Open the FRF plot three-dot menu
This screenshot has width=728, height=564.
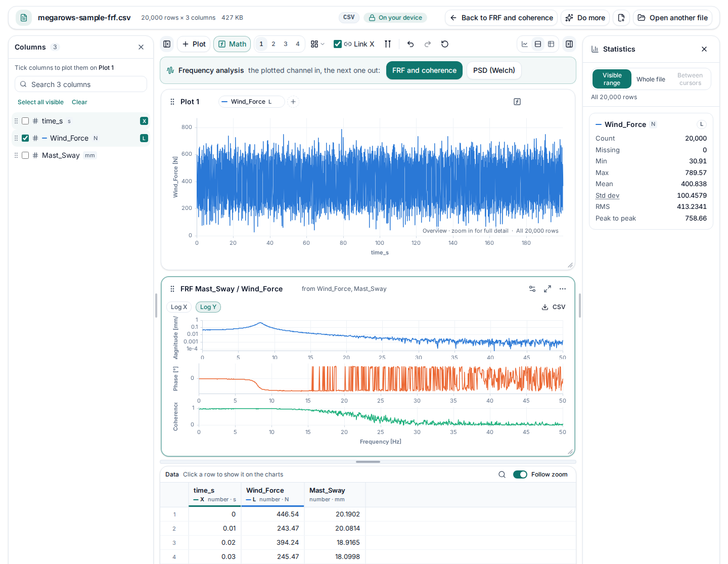tap(563, 289)
